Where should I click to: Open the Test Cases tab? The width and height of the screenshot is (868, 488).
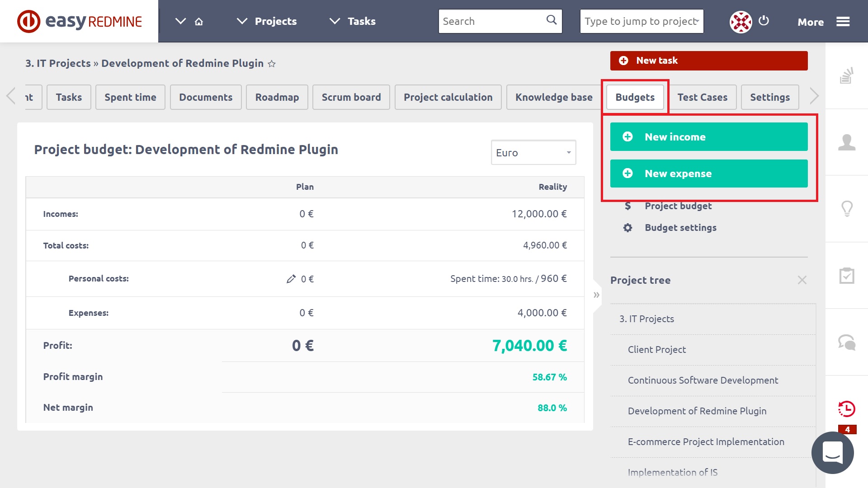tap(703, 97)
